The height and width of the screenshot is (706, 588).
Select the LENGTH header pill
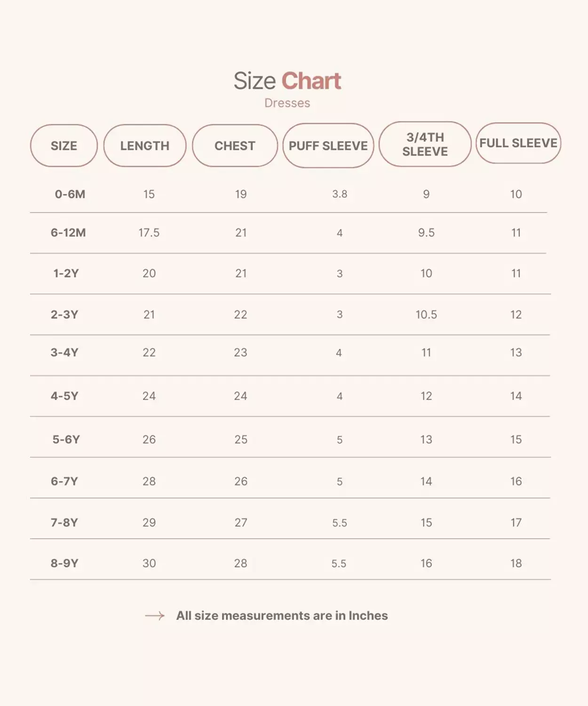(x=145, y=146)
